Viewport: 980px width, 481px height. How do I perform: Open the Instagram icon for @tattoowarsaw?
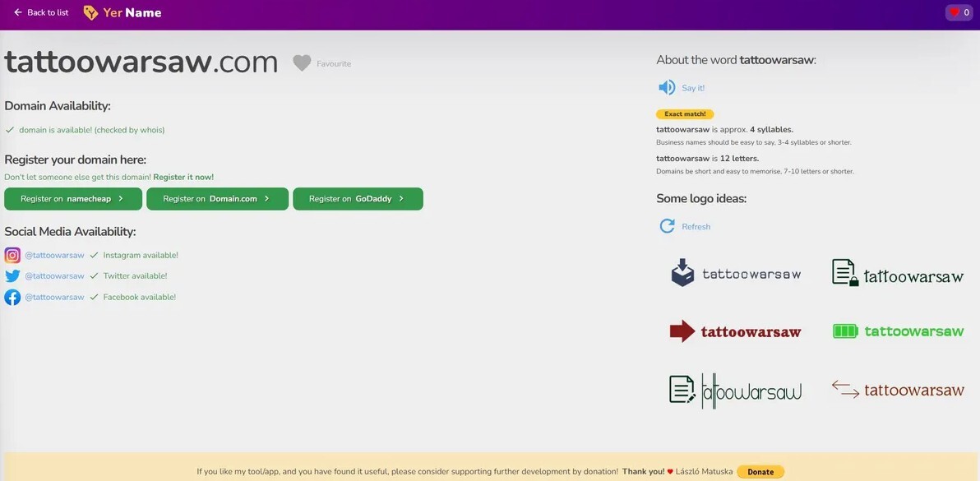click(12, 255)
